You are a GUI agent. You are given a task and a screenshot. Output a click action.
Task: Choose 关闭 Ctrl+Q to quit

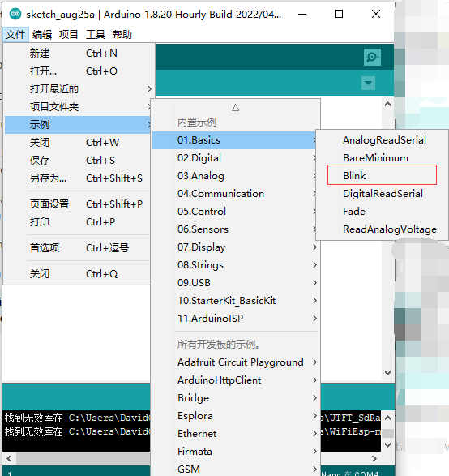click(77, 274)
